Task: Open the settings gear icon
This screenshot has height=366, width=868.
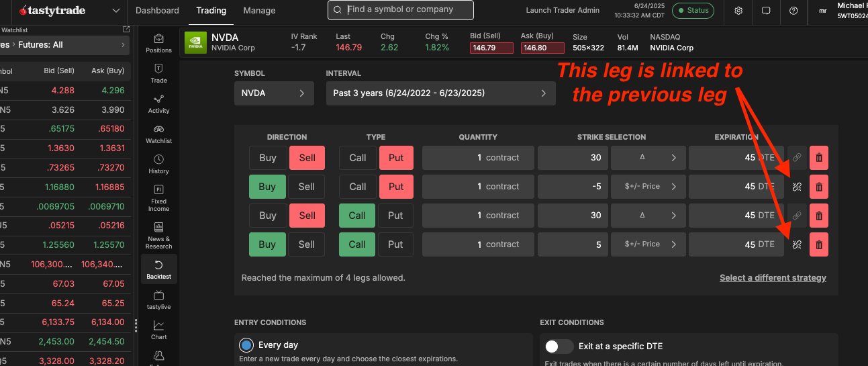Action: pyautogui.click(x=738, y=11)
